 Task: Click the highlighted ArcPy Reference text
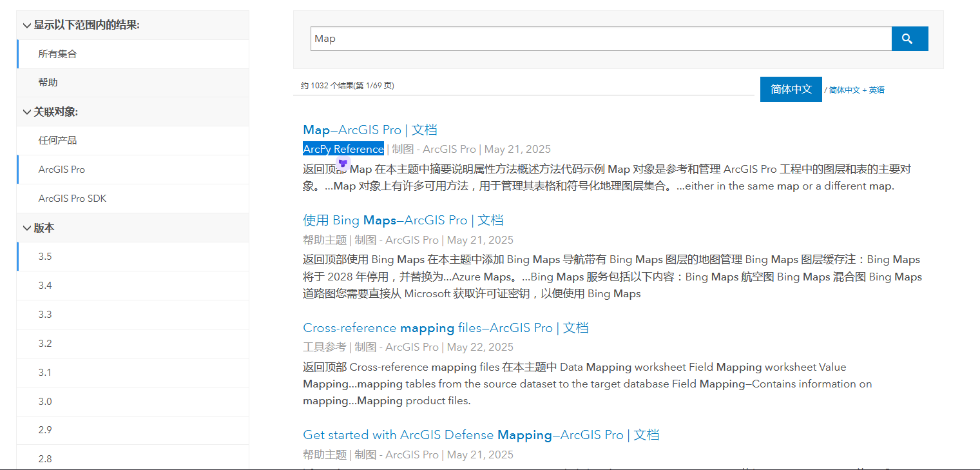[343, 149]
